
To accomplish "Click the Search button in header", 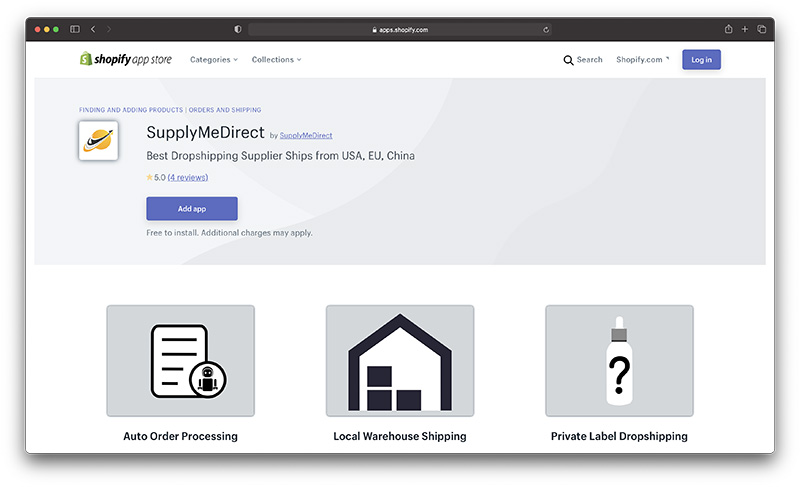I will (x=583, y=60).
